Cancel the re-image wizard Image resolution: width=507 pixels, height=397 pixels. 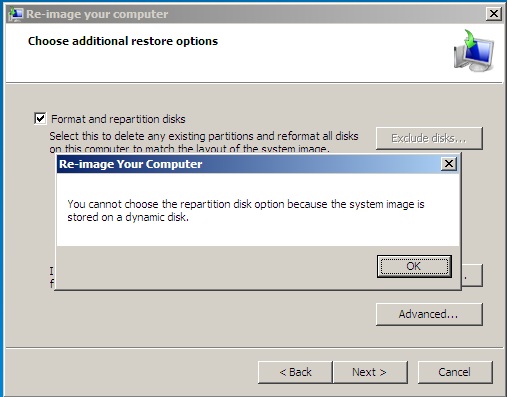pyautogui.click(x=455, y=372)
